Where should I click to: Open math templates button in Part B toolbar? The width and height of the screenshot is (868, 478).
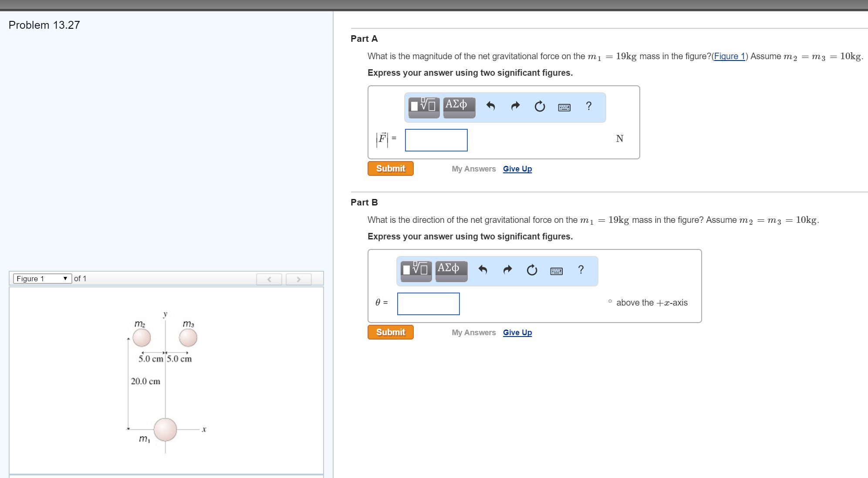coord(416,271)
